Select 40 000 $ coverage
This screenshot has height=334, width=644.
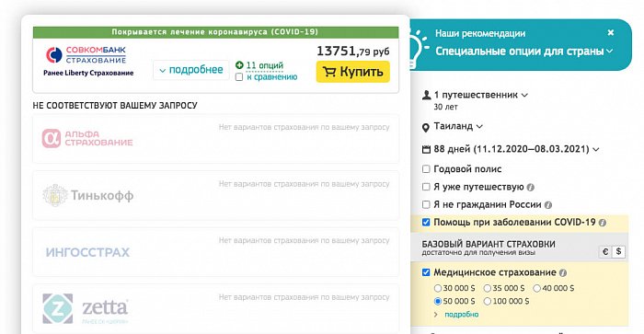pos(536,288)
